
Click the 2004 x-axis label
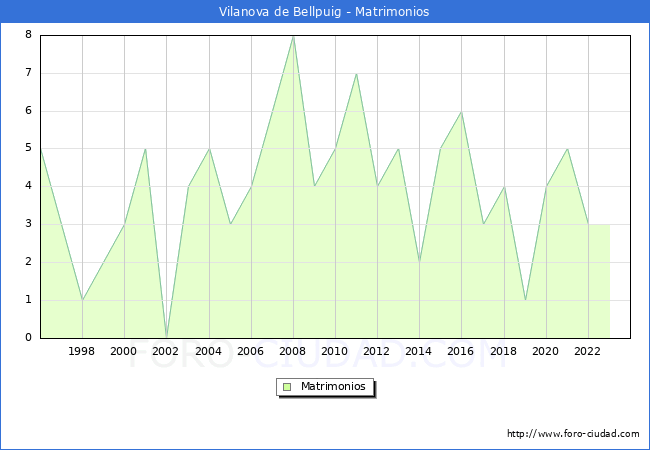[x=208, y=351]
